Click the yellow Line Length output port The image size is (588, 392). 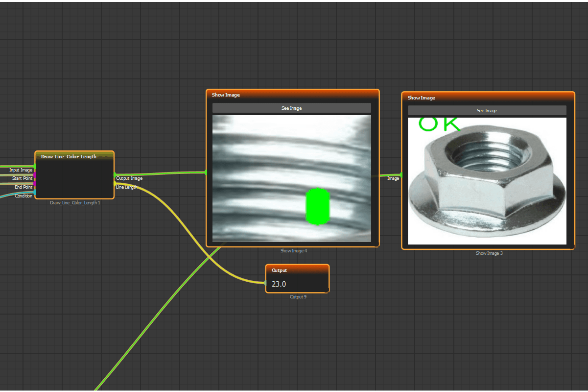pyautogui.click(x=115, y=184)
